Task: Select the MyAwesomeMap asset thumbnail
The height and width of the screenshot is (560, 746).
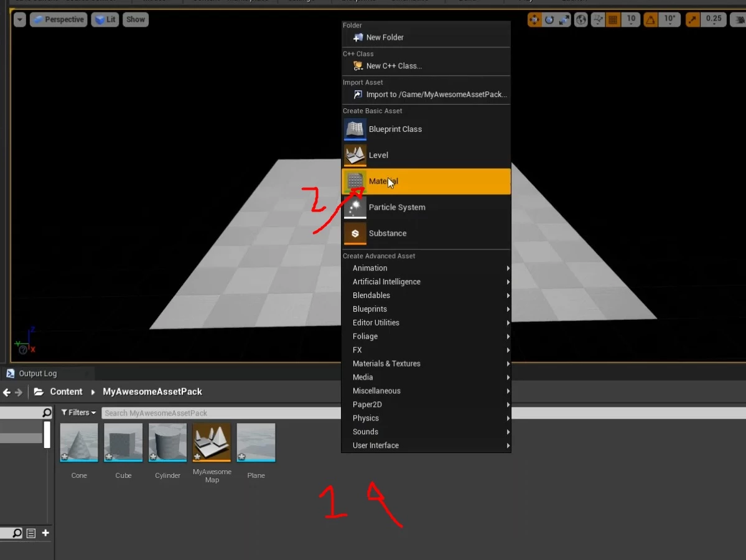Action: click(x=212, y=442)
